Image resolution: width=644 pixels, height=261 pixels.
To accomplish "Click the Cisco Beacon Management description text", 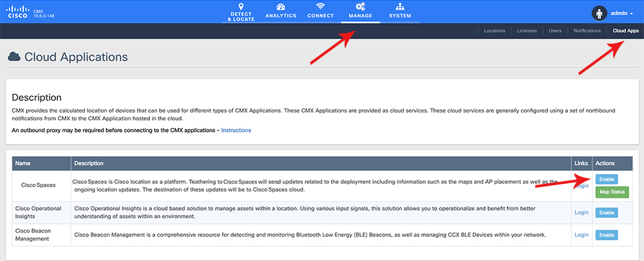I will (310, 235).
